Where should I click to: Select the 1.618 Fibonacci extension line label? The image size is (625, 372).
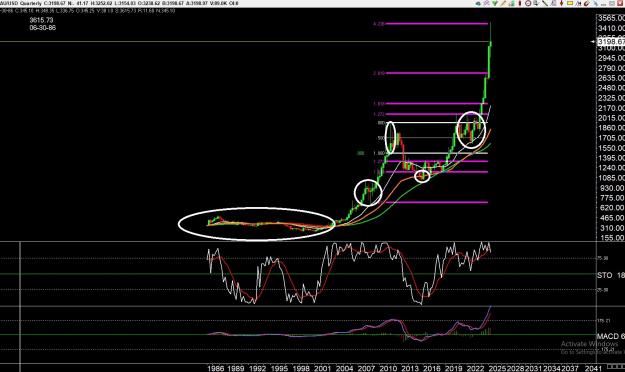coord(378,104)
